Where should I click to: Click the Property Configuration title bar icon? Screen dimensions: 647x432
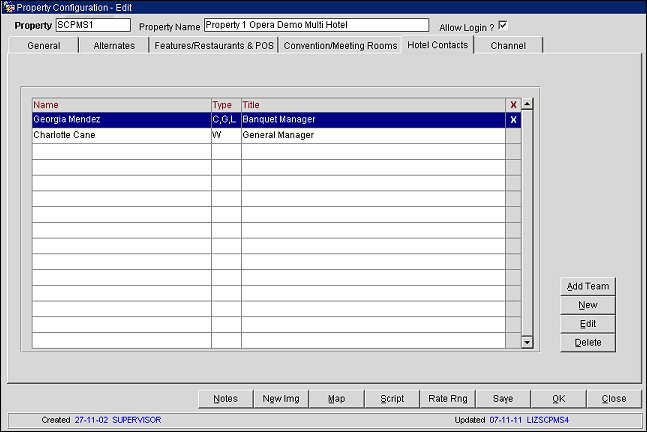(9, 7)
